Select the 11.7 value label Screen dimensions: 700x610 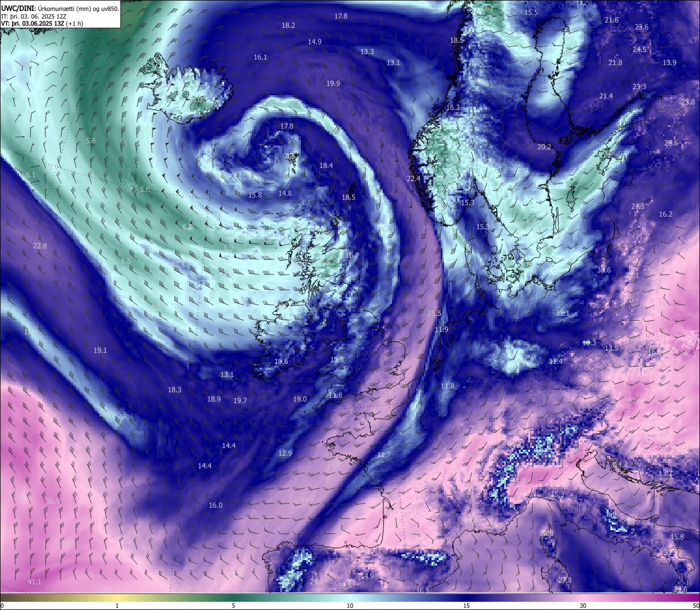coord(384,455)
